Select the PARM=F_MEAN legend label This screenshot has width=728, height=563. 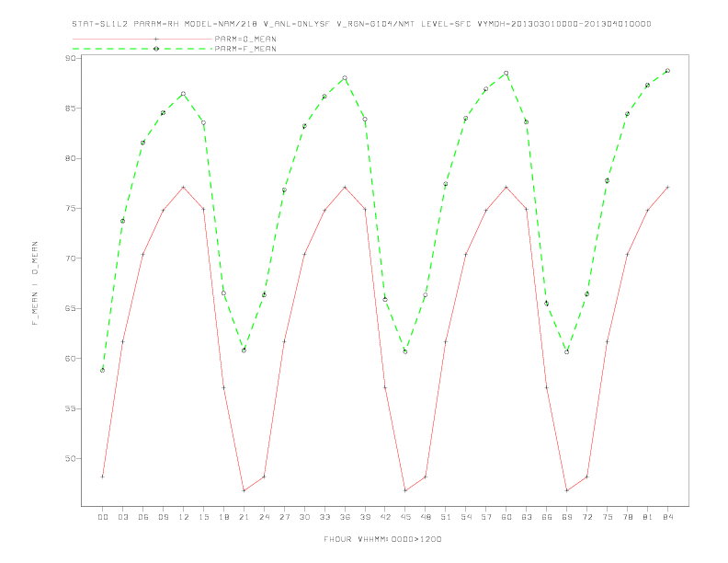245,49
